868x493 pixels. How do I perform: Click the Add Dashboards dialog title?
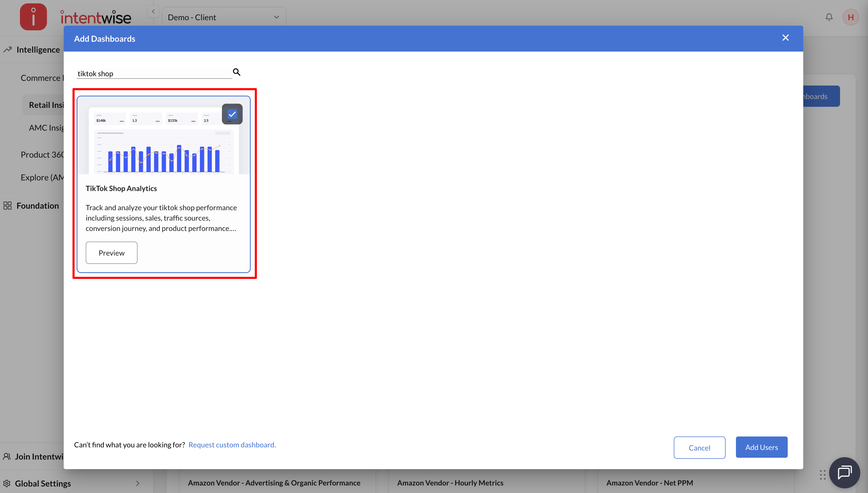[x=105, y=39]
